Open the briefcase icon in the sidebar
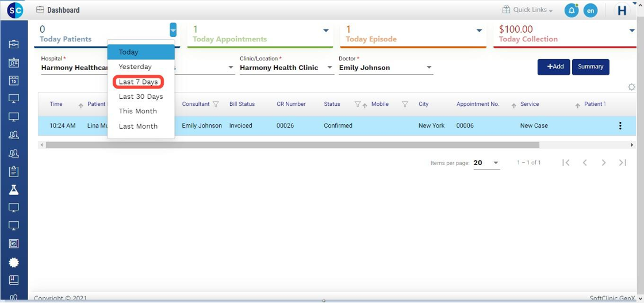 (14, 44)
